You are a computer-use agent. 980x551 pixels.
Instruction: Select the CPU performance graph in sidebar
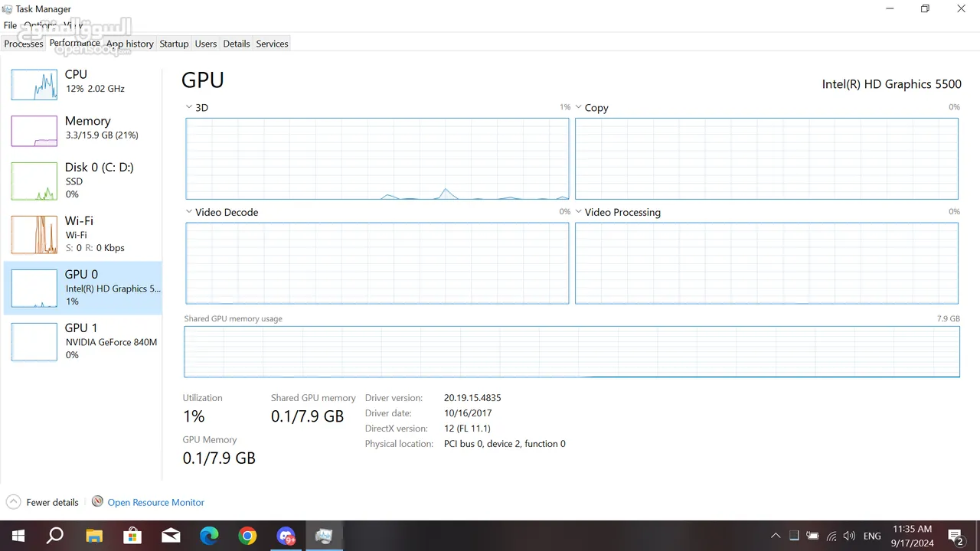coord(34,84)
